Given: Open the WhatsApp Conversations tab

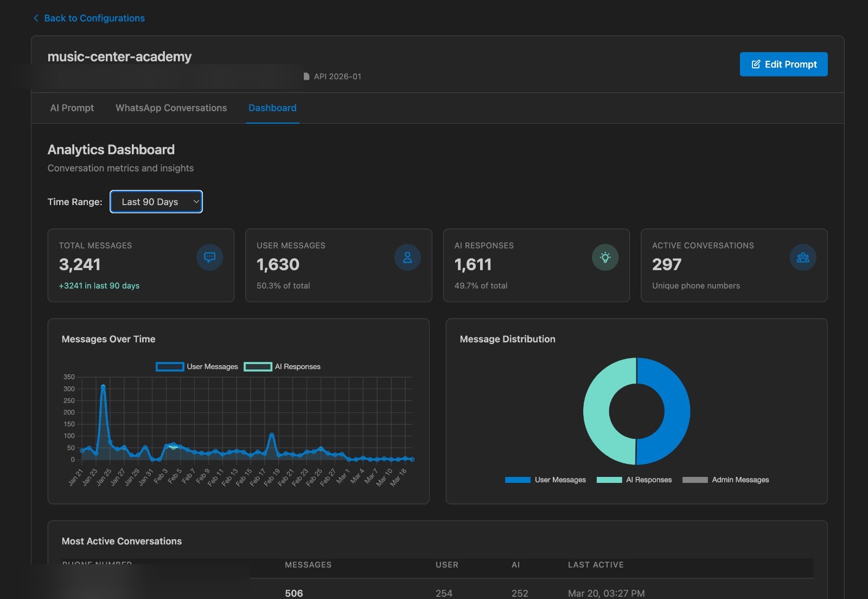Looking at the screenshot, I should (x=171, y=108).
